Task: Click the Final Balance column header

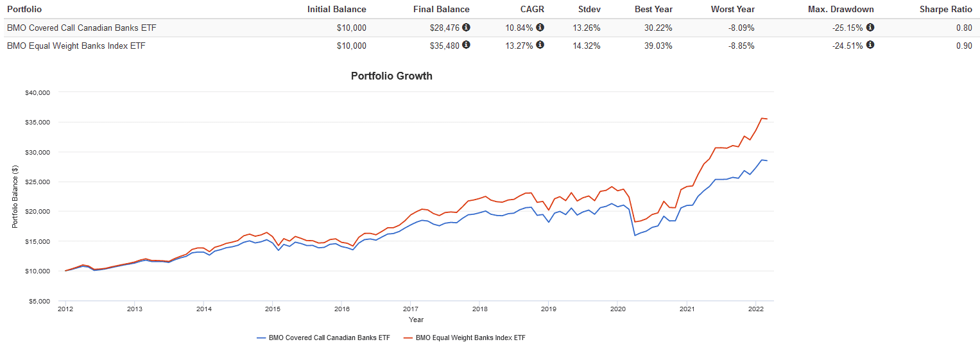Action: click(442, 10)
